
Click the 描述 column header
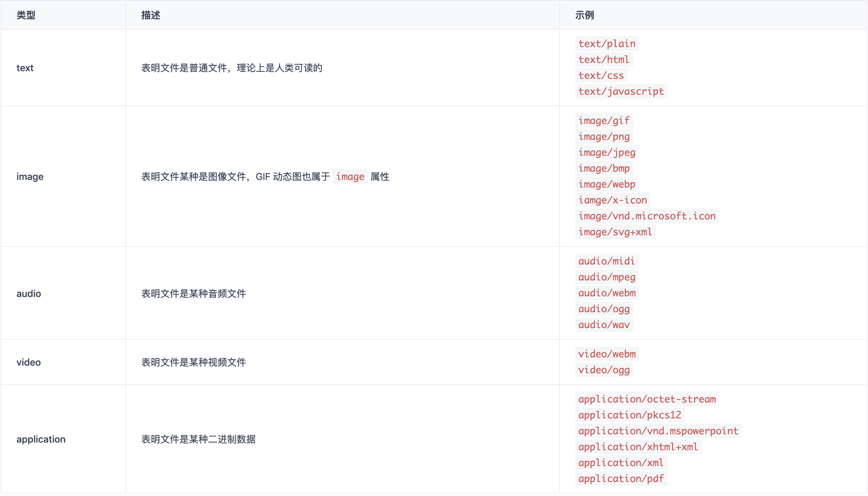tap(150, 15)
